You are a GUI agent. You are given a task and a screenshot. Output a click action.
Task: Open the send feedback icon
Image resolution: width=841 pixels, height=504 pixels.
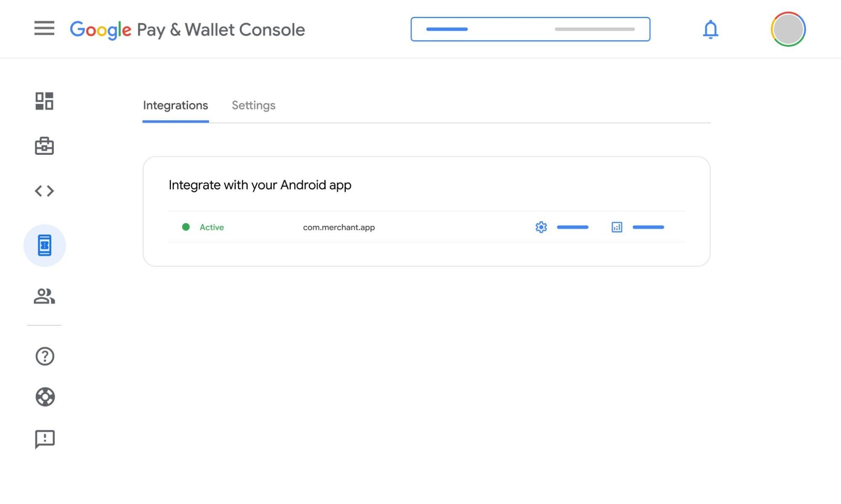[x=45, y=440]
